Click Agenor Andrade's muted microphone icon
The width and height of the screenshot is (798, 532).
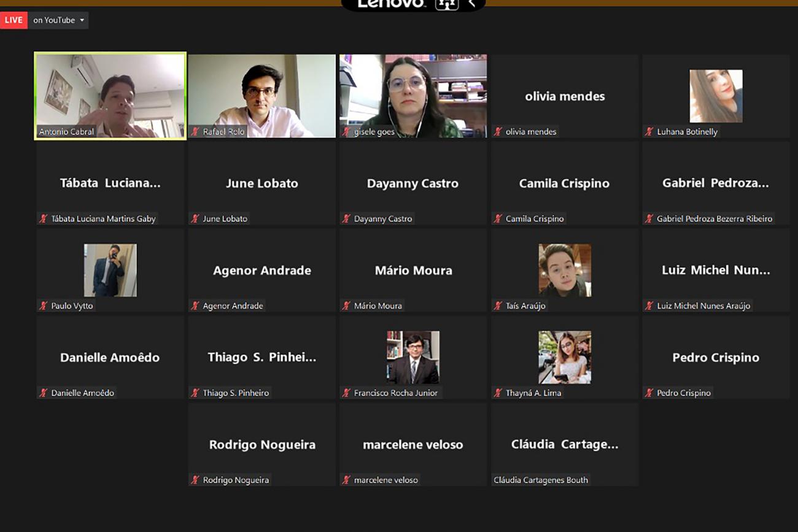(195, 306)
